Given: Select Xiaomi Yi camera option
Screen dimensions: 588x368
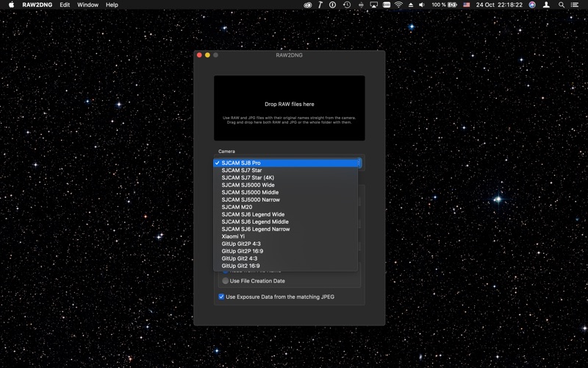Looking at the screenshot, I should [286, 236].
